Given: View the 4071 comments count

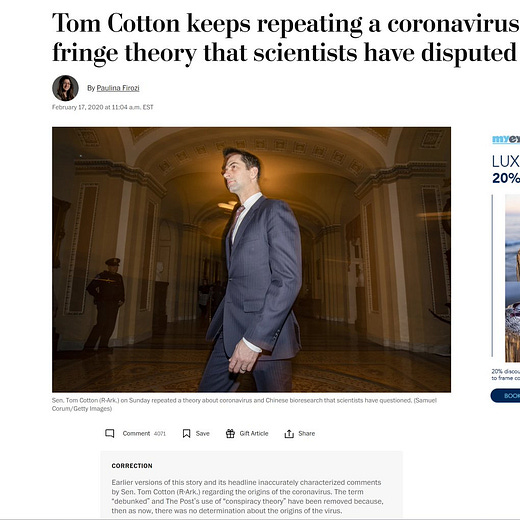Looking at the screenshot, I should (160, 434).
